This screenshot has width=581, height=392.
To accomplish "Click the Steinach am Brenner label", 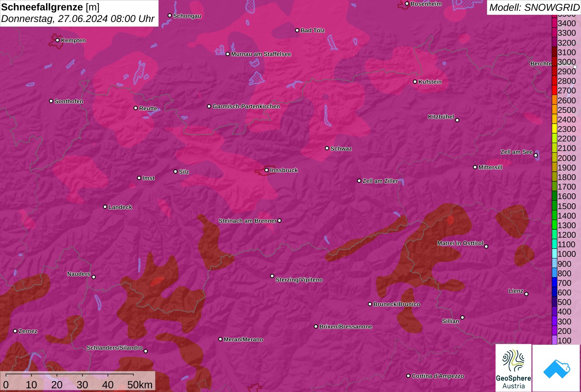I will pos(247,221).
